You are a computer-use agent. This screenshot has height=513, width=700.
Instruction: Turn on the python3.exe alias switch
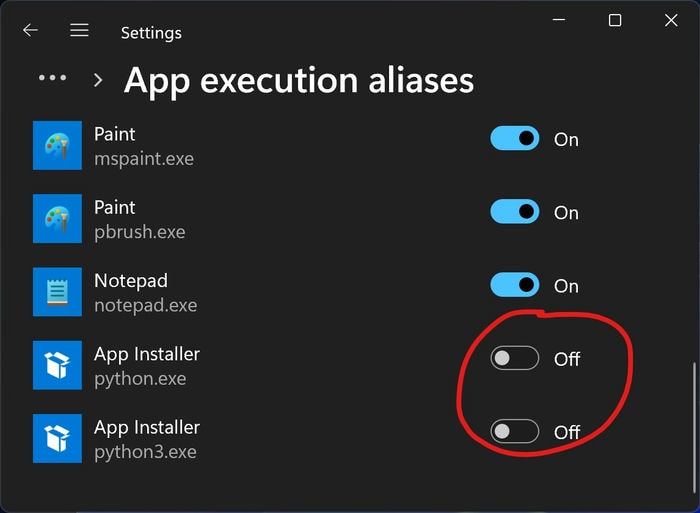pos(515,431)
